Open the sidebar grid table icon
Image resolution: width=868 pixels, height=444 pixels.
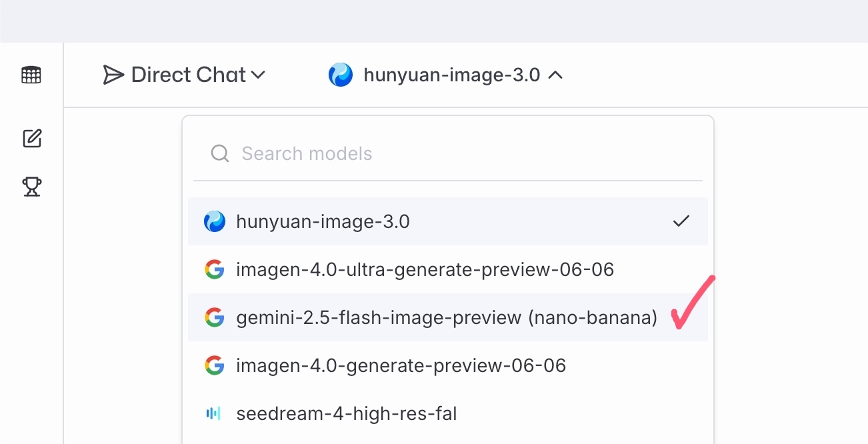point(31,75)
